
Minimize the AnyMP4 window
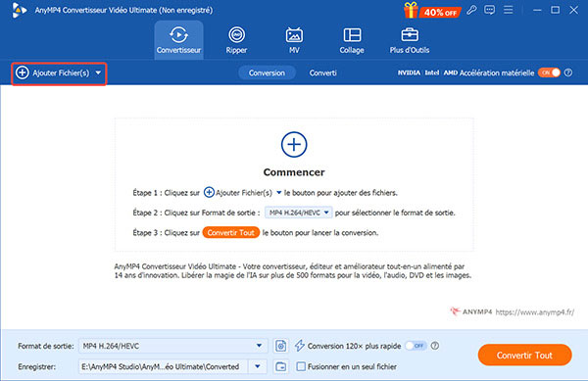tap(537, 10)
